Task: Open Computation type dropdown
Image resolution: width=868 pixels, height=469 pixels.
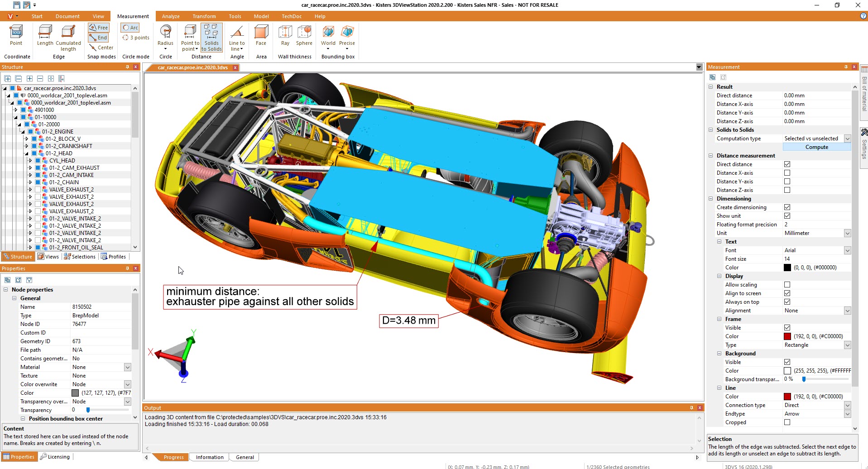Action: (847, 139)
